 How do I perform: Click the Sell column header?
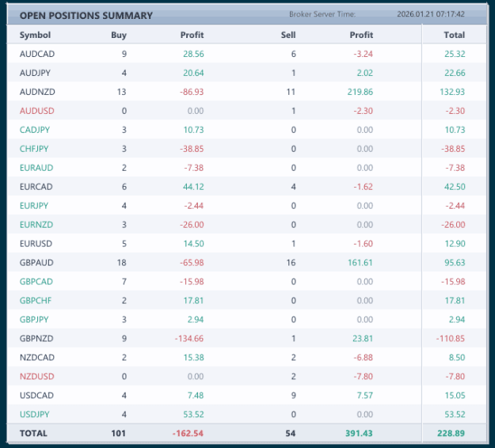point(288,35)
